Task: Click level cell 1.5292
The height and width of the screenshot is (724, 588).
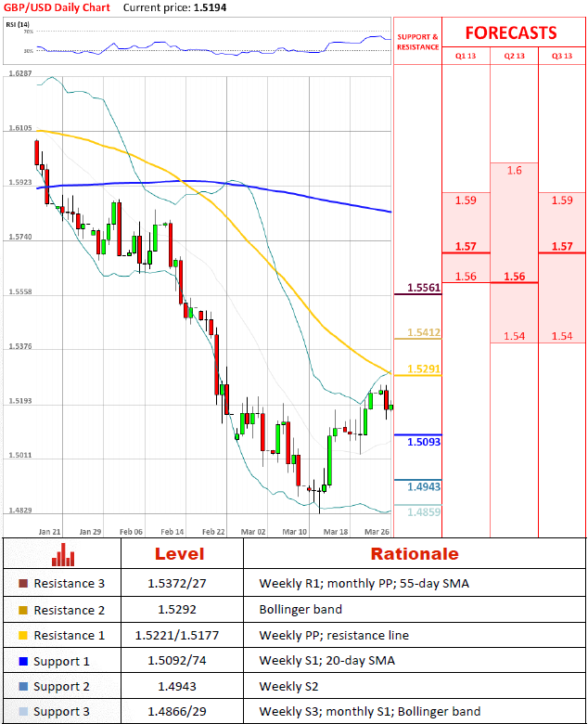Action: (x=177, y=610)
